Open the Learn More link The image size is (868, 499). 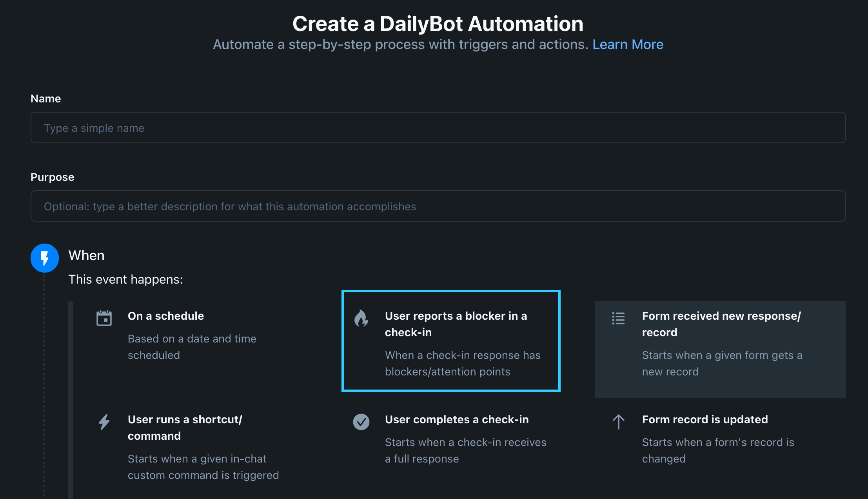pos(628,44)
